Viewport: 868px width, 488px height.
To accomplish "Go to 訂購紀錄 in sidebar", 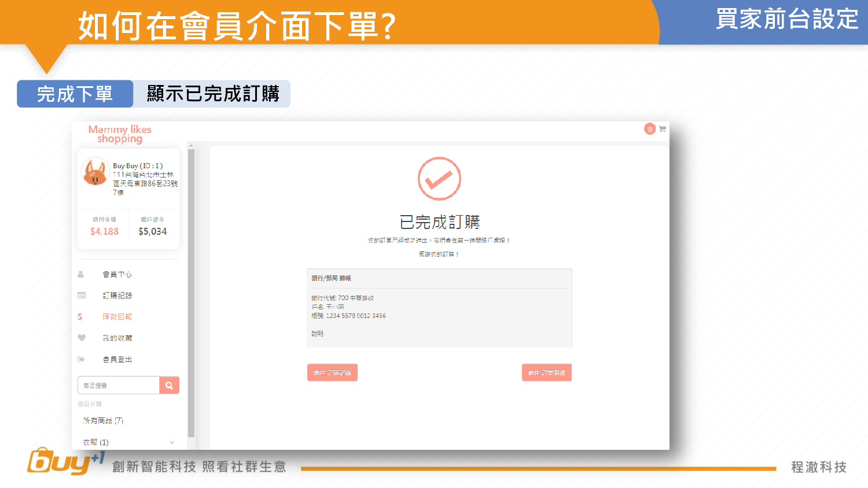I will click(x=117, y=295).
